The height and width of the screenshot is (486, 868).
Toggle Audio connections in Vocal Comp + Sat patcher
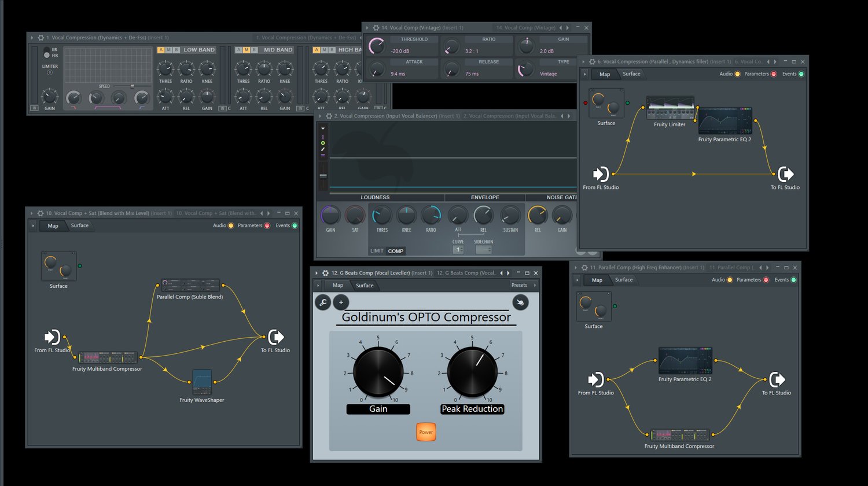pyautogui.click(x=231, y=225)
